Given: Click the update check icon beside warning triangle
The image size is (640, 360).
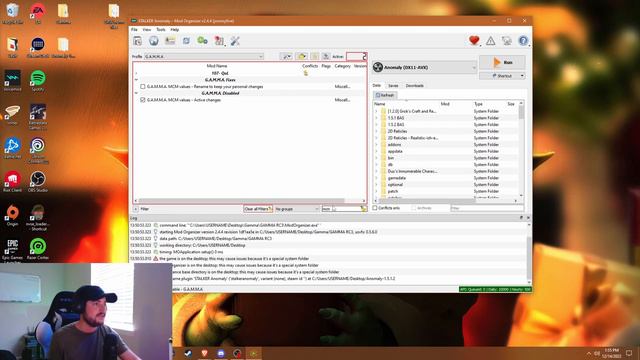Looking at the screenshot, I should coord(507,40).
